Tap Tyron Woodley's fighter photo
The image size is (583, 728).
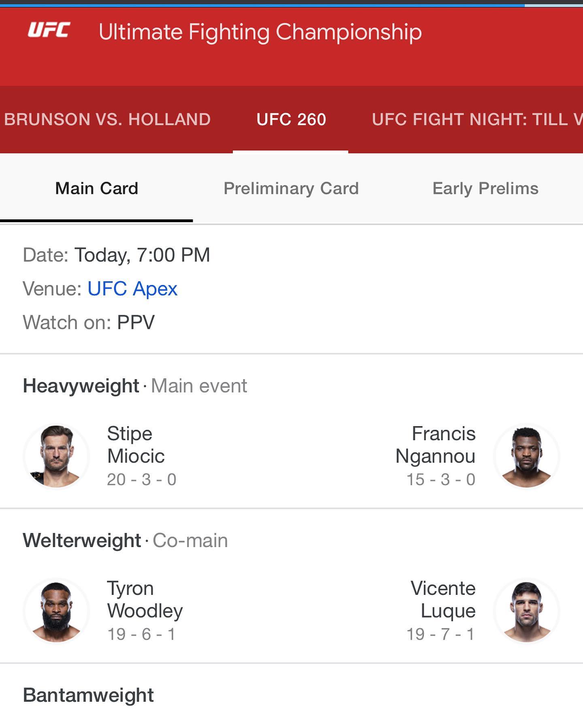point(57,611)
